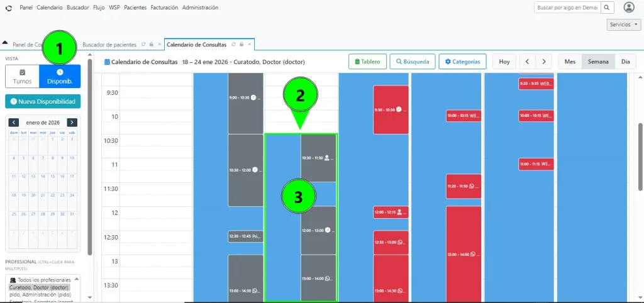
Task: Click lock icon on Buscador de pacientes tab
Action: coord(151,45)
